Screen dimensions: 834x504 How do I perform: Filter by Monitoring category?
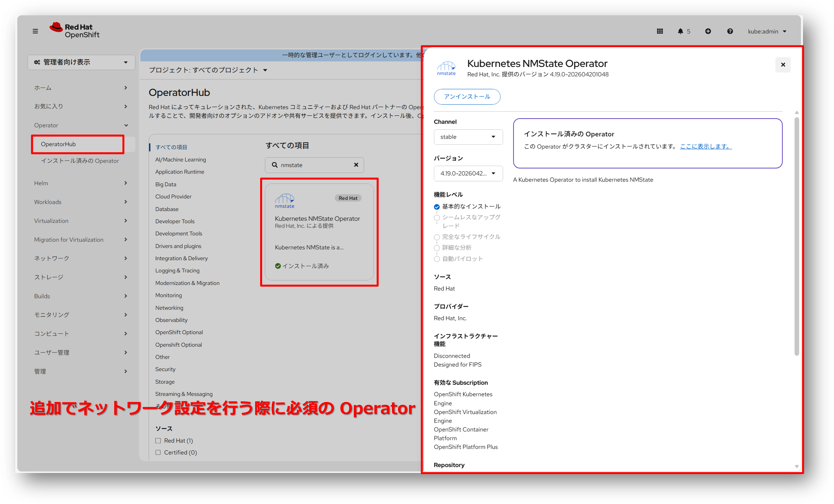(x=169, y=295)
